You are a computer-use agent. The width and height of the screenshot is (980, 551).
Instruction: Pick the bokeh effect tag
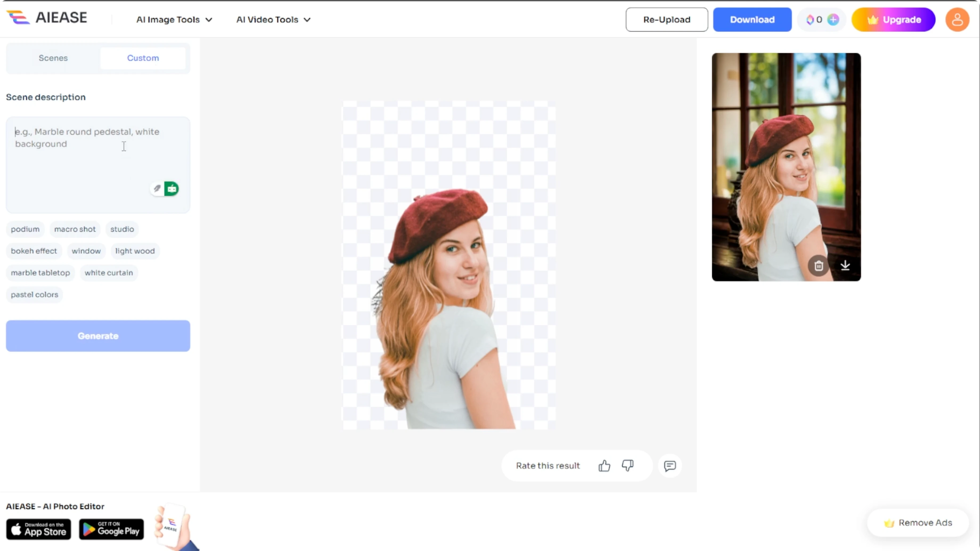coord(34,251)
